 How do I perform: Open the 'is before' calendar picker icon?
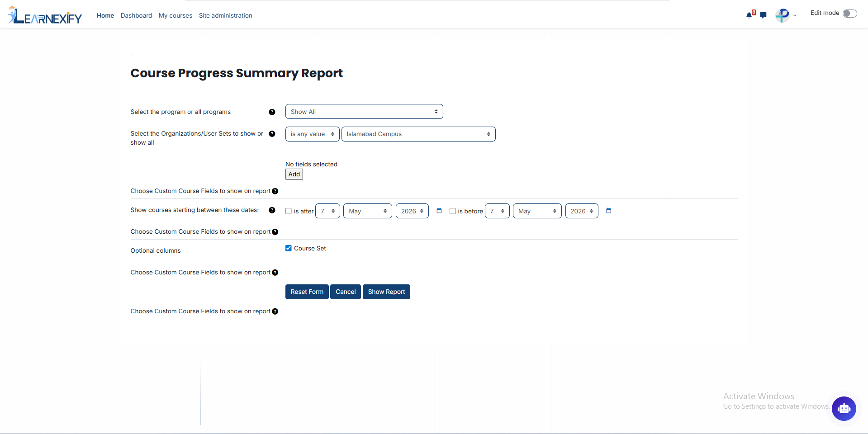coord(608,211)
